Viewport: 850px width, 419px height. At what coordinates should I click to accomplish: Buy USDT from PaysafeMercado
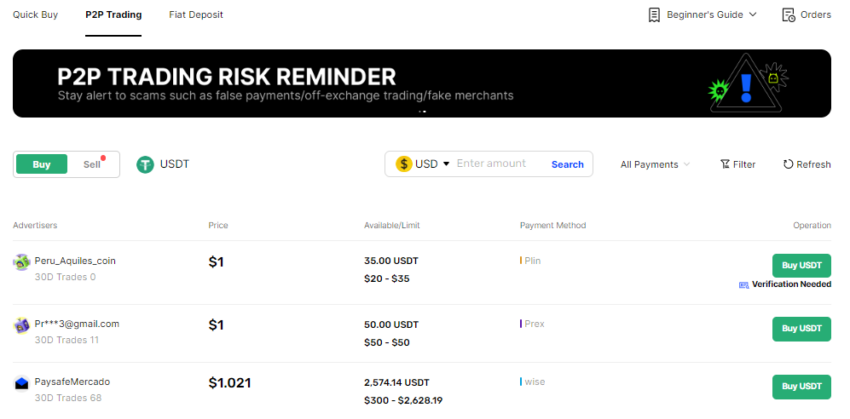click(801, 386)
